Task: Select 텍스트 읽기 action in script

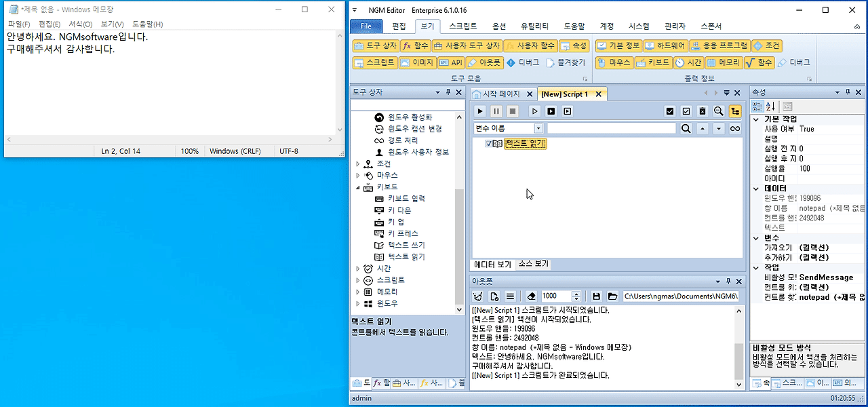Action: [x=526, y=144]
